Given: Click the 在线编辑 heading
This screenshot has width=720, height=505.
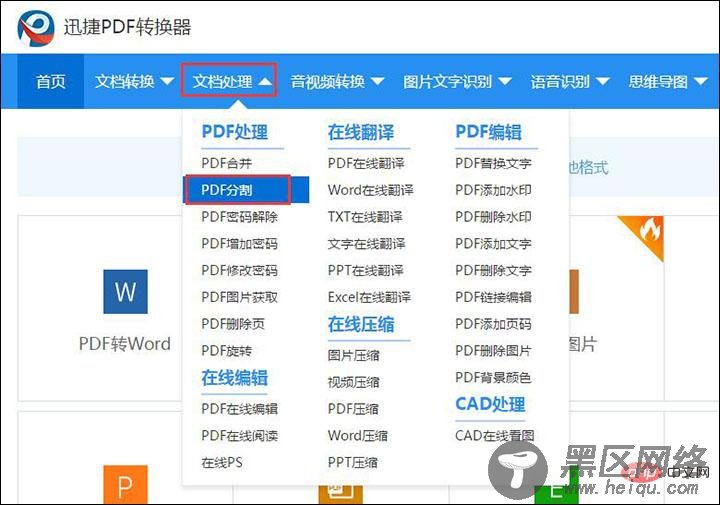Looking at the screenshot, I should pyautogui.click(x=235, y=377).
